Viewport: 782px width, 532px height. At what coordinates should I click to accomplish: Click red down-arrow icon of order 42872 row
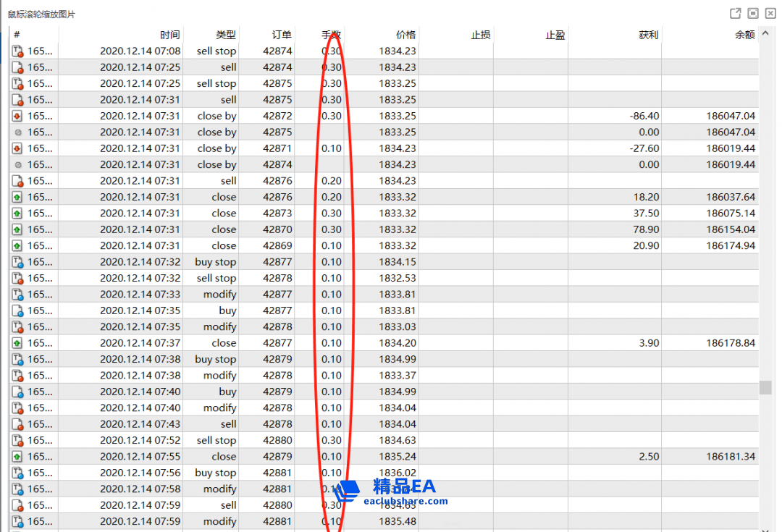[x=18, y=116]
